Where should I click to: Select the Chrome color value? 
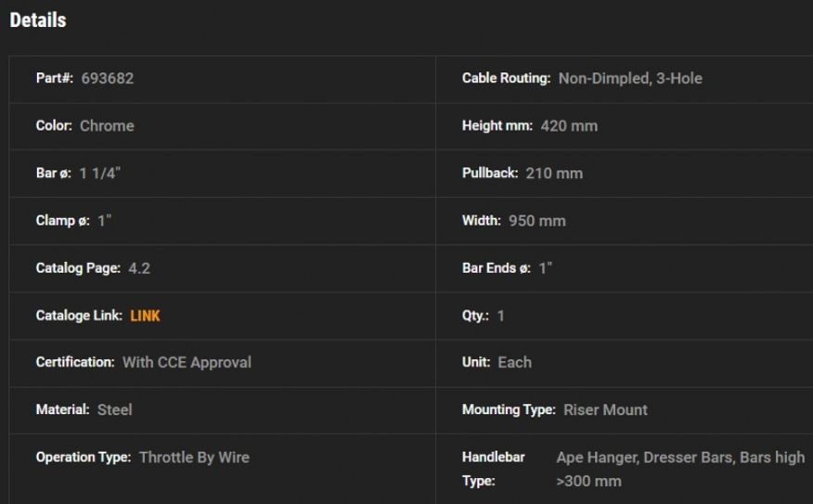pyautogui.click(x=107, y=126)
